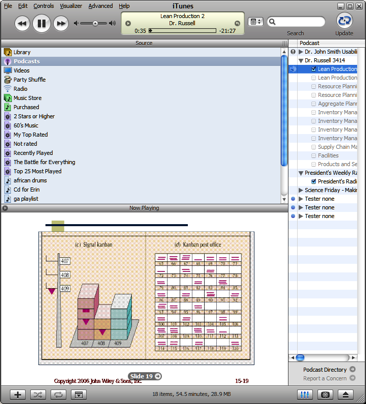Expand Dr. John Smith podcast
The image size is (367, 405).
click(301, 52)
